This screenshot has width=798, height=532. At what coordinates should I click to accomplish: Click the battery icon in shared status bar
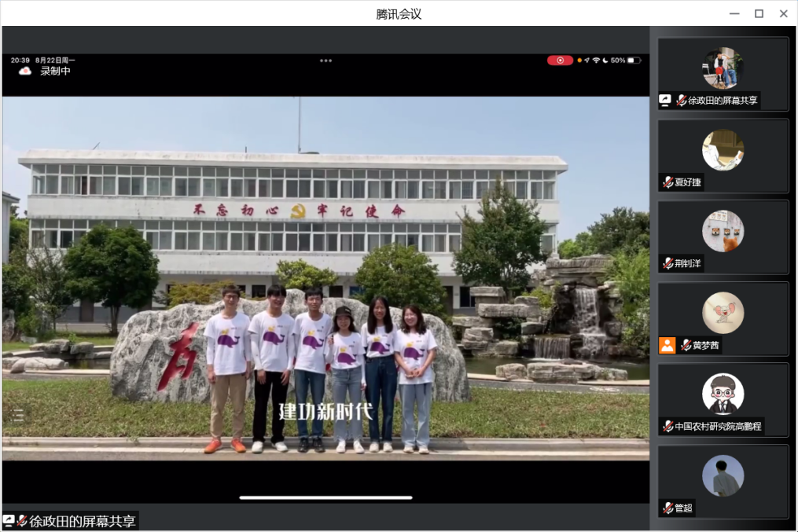(634, 61)
